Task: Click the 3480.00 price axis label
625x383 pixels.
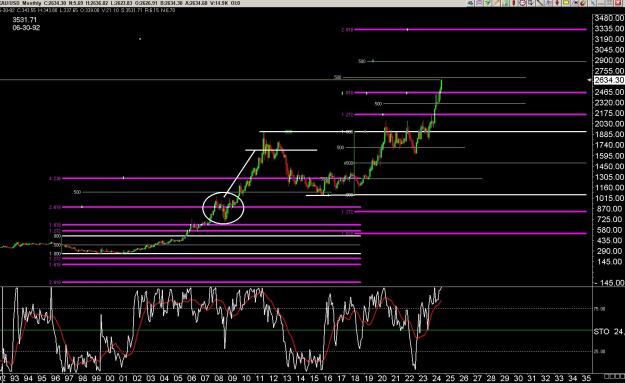Action: pos(609,18)
